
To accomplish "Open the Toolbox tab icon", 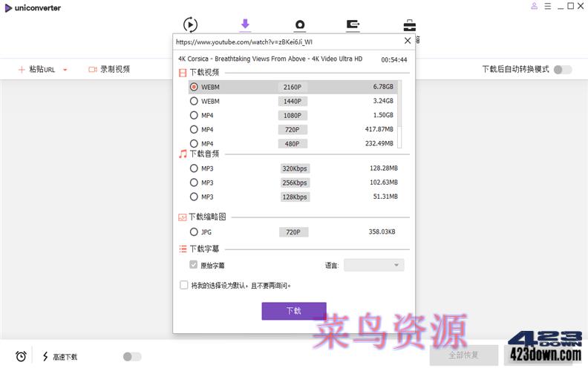I will [410, 25].
